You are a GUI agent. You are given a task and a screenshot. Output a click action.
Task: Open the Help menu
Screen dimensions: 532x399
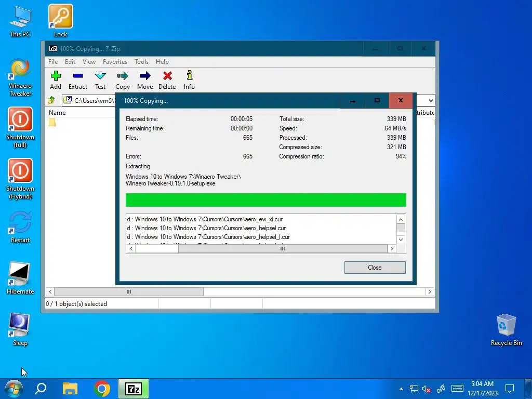(x=162, y=62)
